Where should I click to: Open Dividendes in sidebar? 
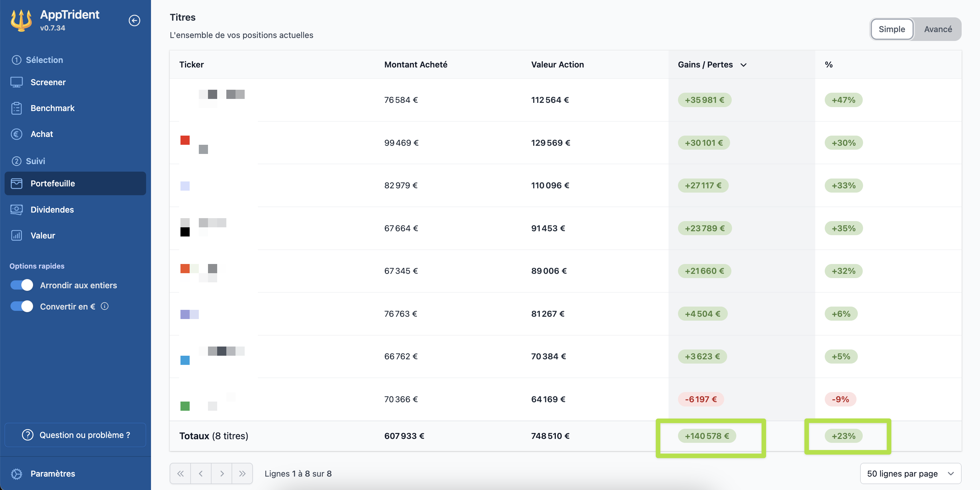(75, 210)
